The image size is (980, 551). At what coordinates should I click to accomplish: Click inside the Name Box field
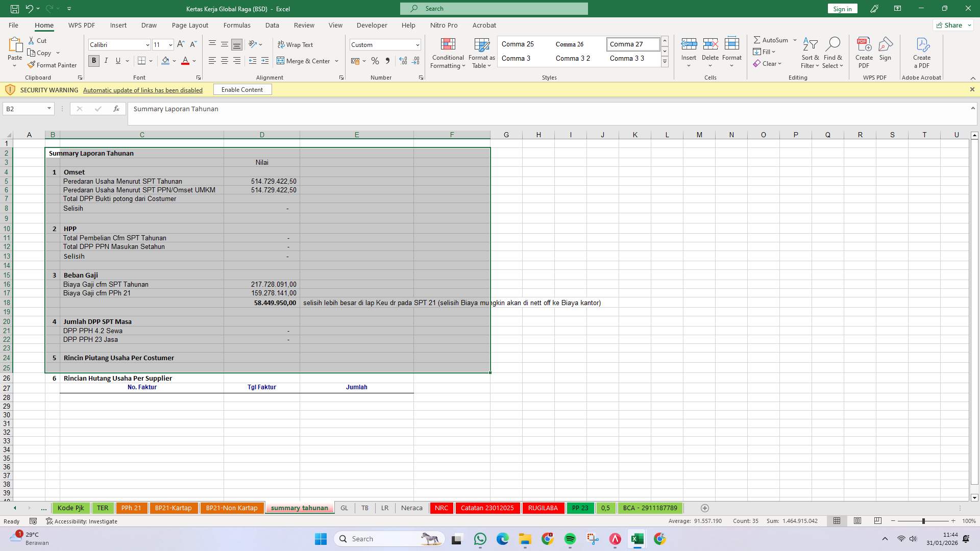pos(24,108)
